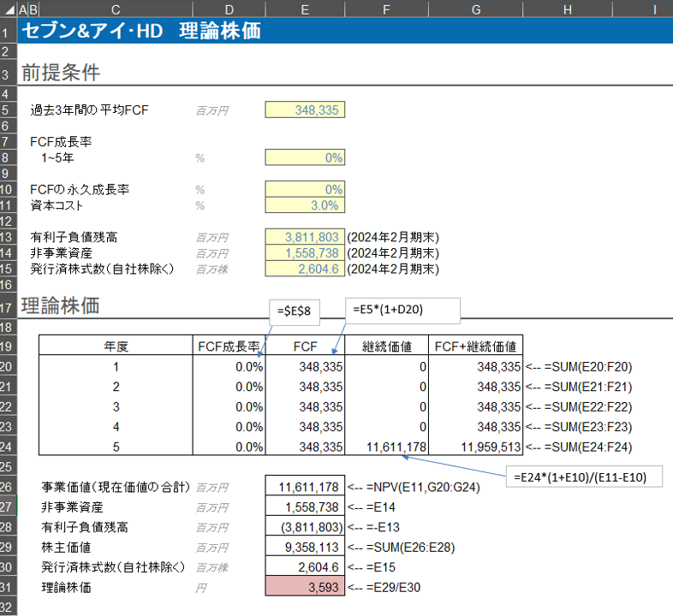Select the year 5 cell in the table
Image resolution: width=673 pixels, height=616 pixels.
[x=116, y=447]
